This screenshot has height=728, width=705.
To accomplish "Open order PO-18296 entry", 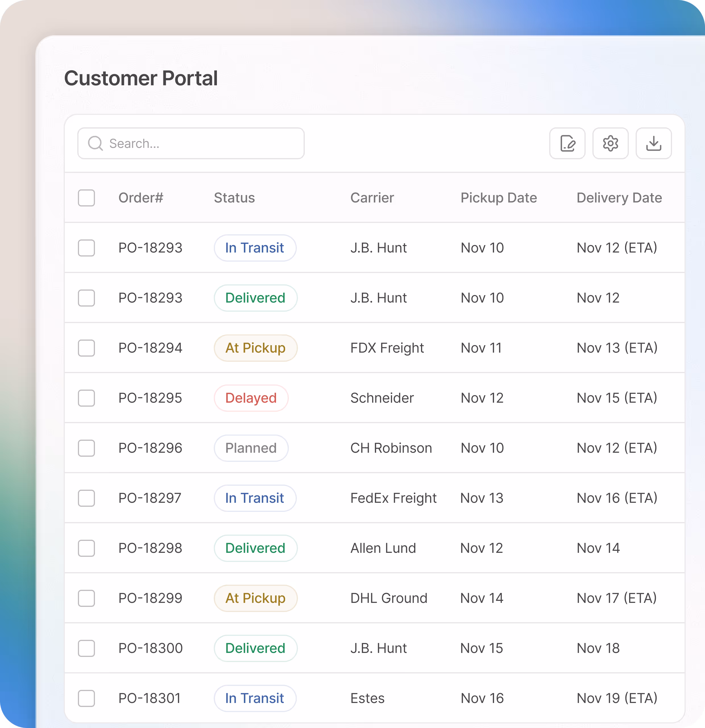I will pos(150,448).
